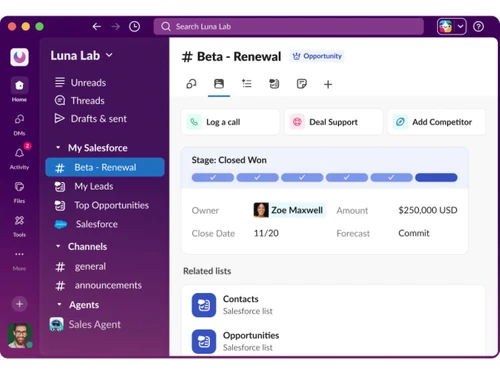Click the round plus create button
The image size is (500, 375).
point(19,304)
